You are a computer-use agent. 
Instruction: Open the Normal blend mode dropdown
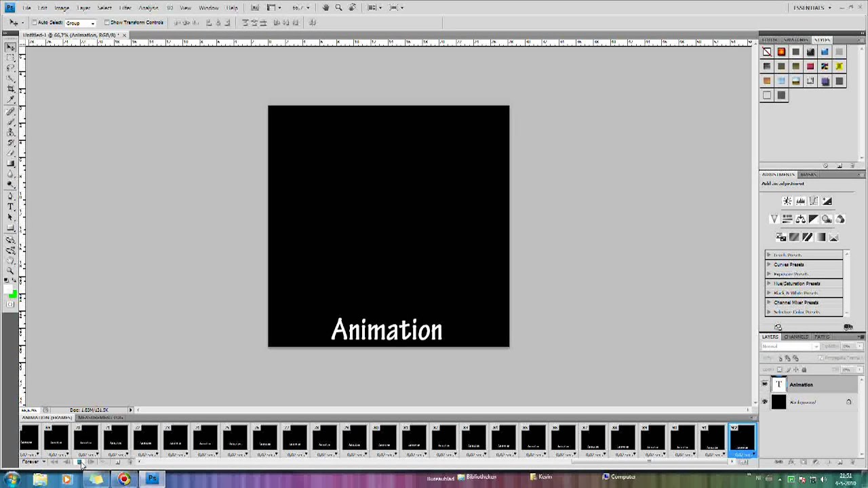(790, 346)
